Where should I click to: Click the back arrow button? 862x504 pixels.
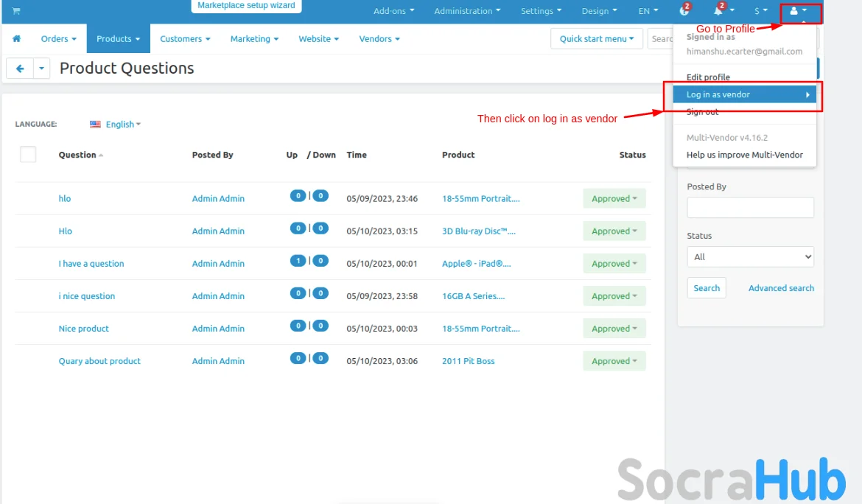20,69
